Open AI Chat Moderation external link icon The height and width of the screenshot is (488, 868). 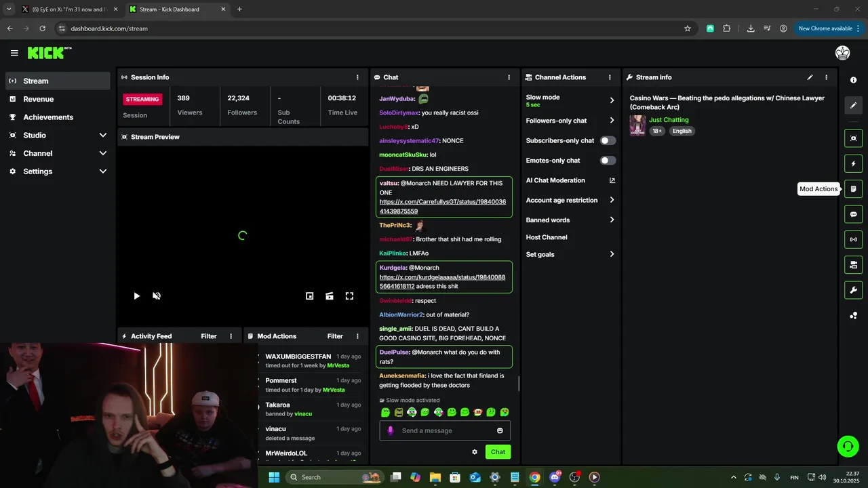612,180
